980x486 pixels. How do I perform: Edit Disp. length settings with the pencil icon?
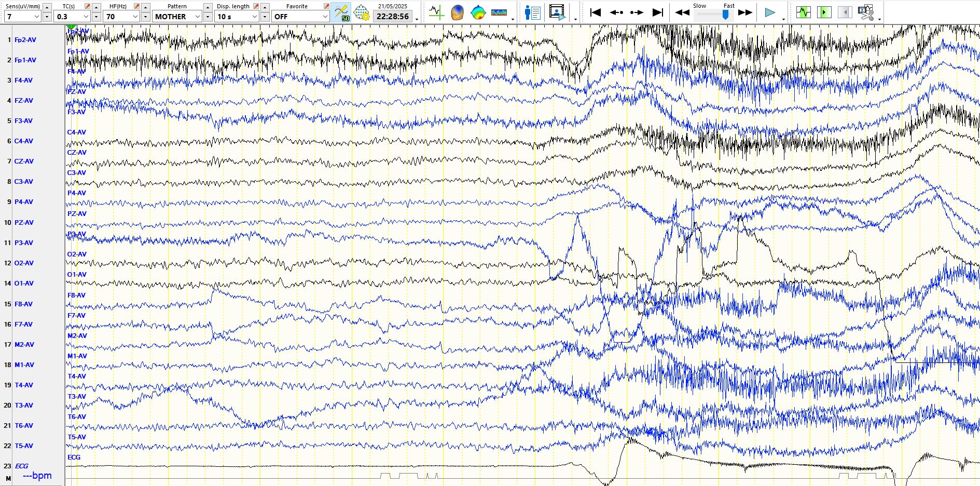click(256, 6)
